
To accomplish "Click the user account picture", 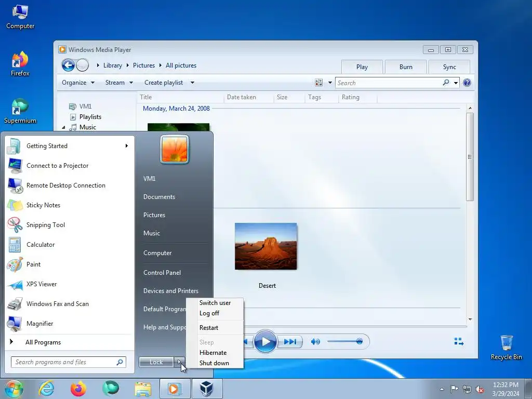I will (x=175, y=149).
